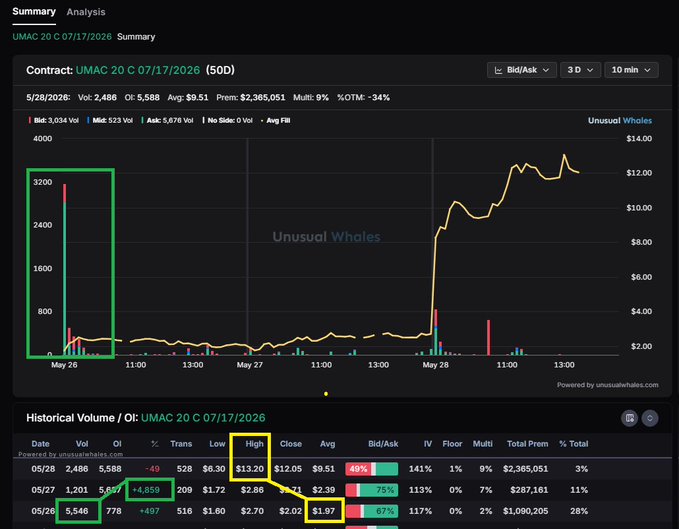Click the May 27 label on the time axis

coord(249,365)
